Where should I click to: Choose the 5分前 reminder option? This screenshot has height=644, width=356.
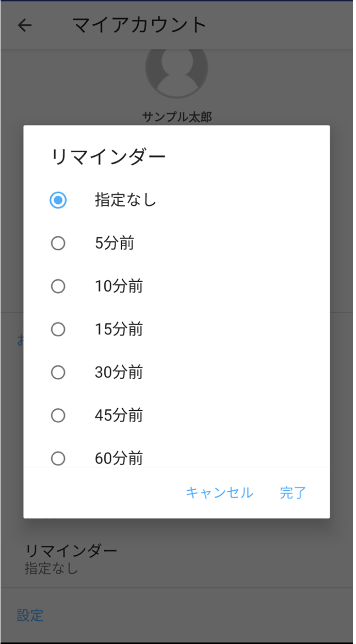(x=58, y=244)
